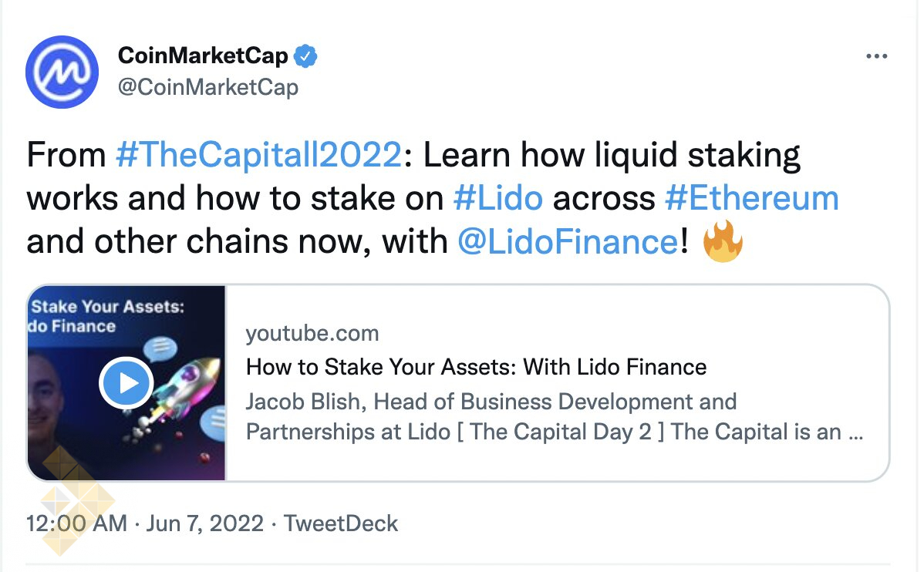The width and height of the screenshot is (924, 572).
Task: Open the @CoinMarketCap handle
Action: tap(207, 87)
